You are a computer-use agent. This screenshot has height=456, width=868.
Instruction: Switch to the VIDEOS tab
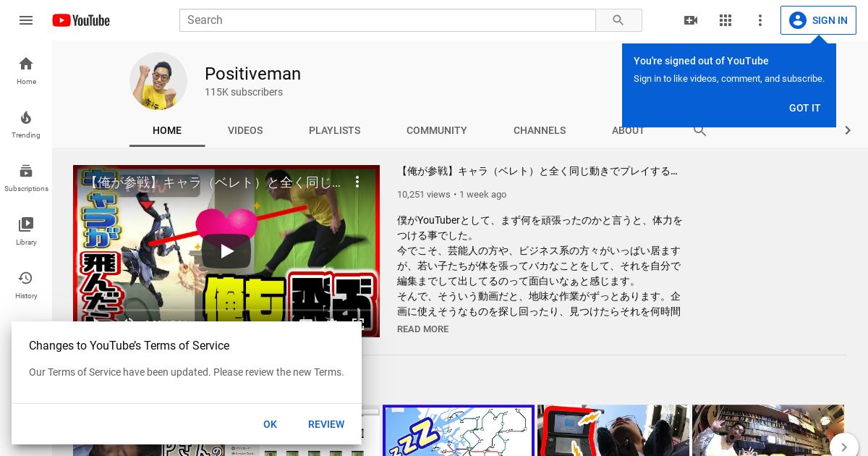(245, 130)
